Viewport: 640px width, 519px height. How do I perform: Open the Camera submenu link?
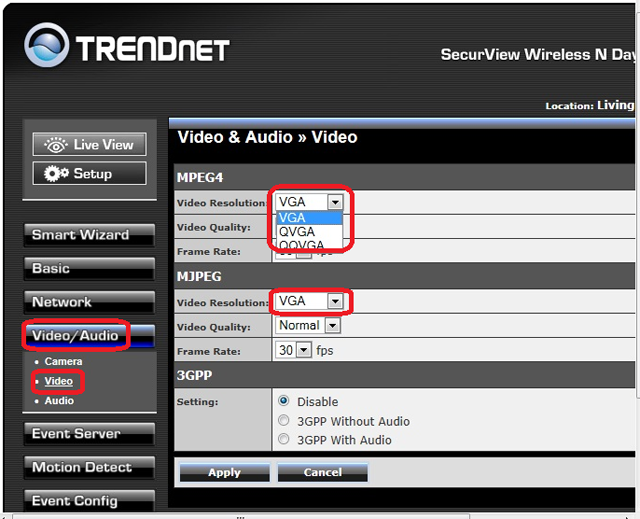coord(63,362)
